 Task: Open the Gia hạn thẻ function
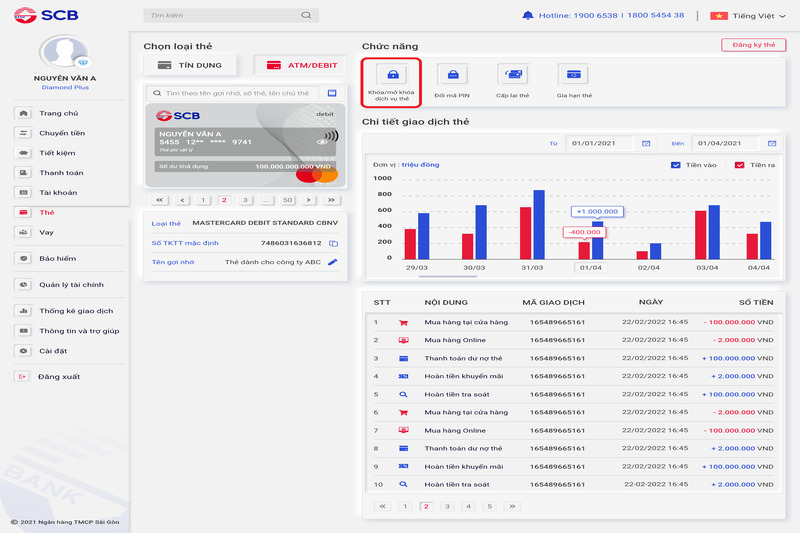(574, 82)
